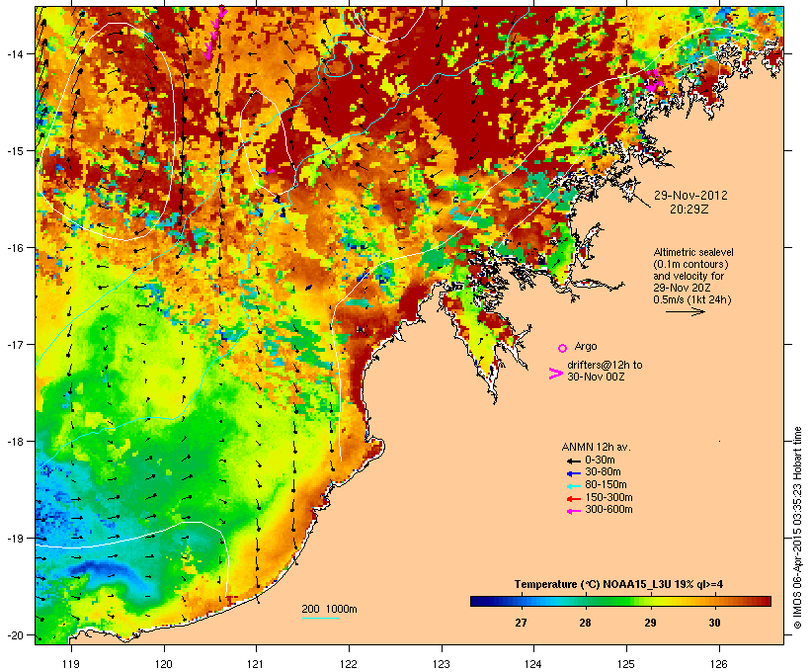Click the '30-80m' depth label
The image size is (810, 672).
click(603, 472)
